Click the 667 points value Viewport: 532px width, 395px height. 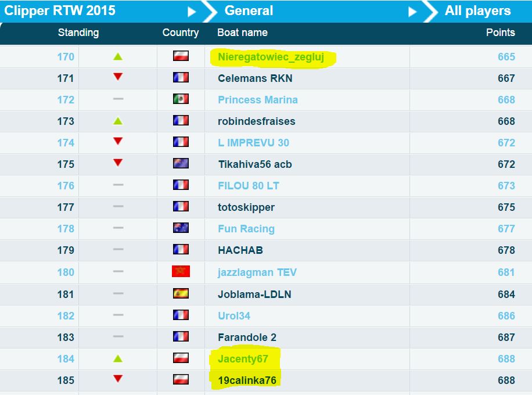(x=506, y=78)
